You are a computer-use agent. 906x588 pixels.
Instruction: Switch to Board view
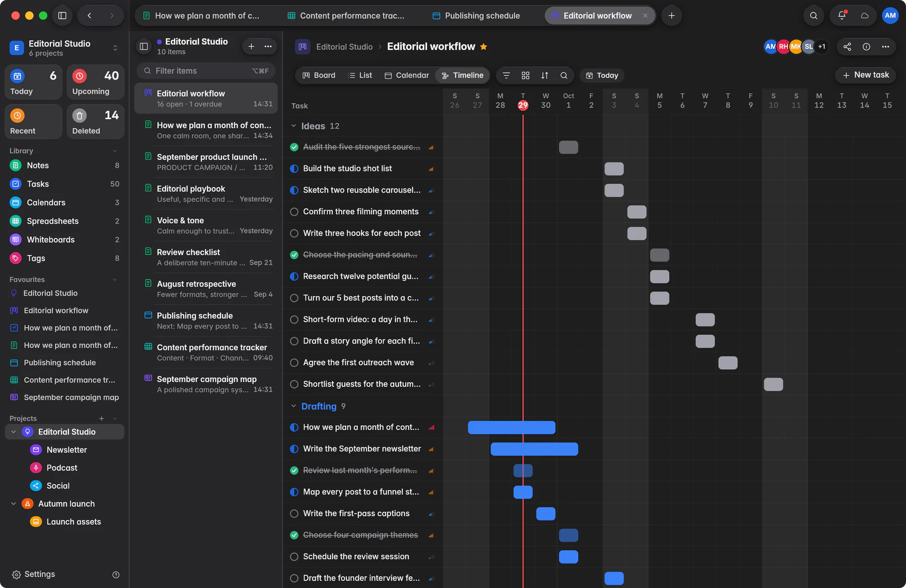[319, 75]
